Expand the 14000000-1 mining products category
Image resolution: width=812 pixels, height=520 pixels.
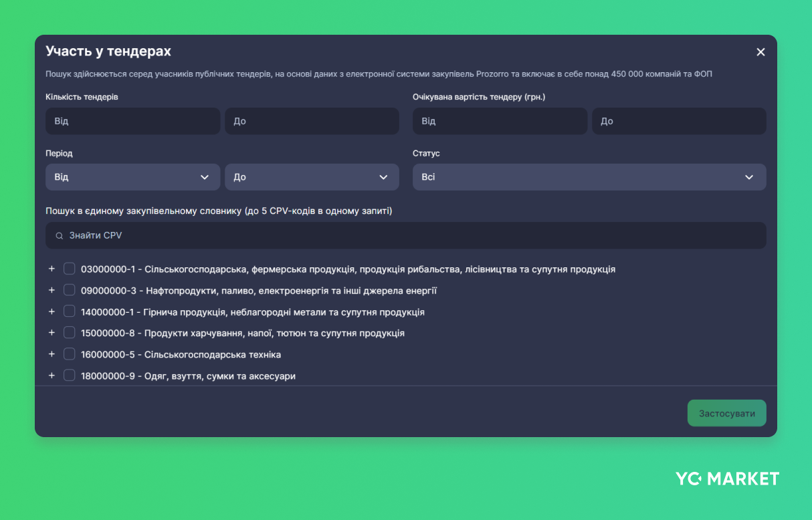pyautogui.click(x=52, y=311)
